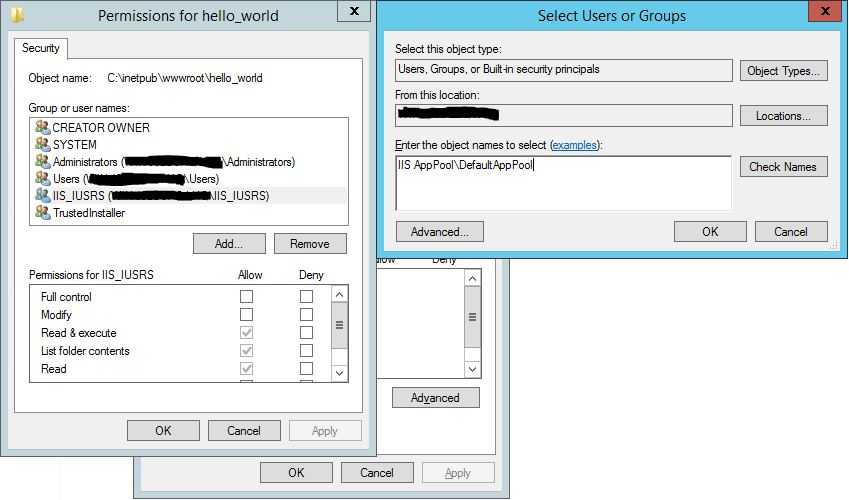Image resolution: width=849 pixels, height=500 pixels.
Task: Select the Users group icon
Action: 43,178
